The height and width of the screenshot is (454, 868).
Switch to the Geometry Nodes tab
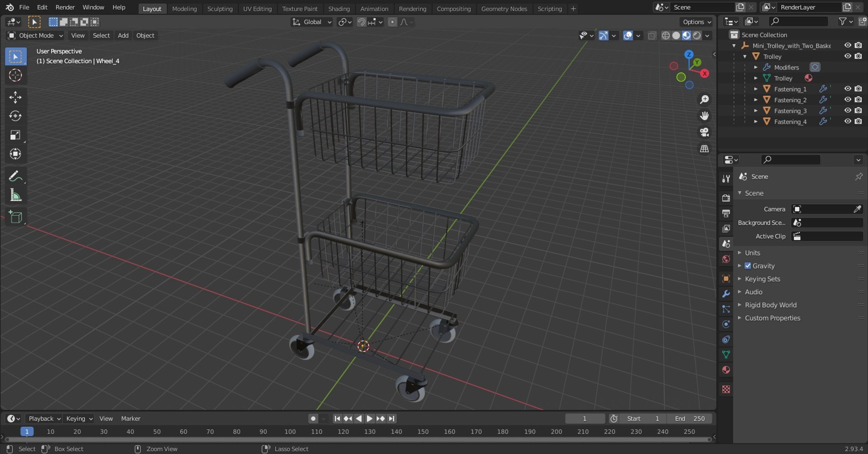[504, 9]
